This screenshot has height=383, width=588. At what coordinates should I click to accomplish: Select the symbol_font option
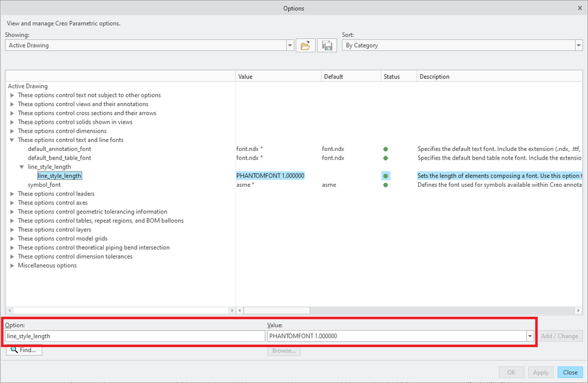pyautogui.click(x=44, y=185)
